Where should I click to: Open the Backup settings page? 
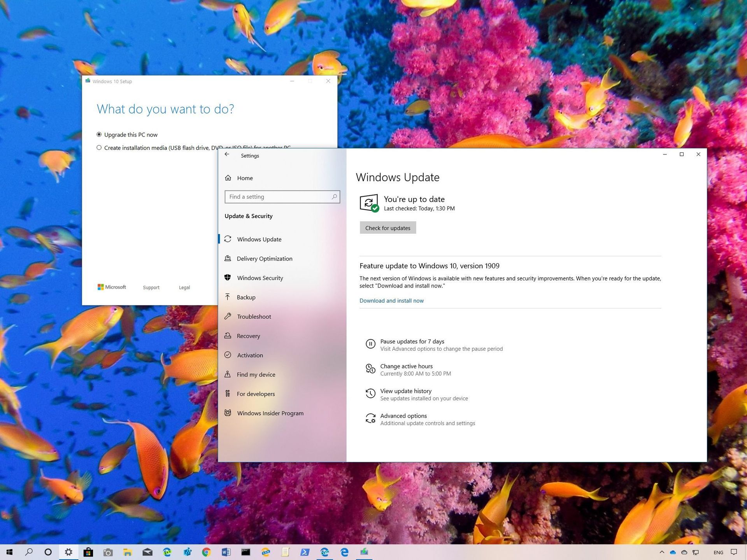pyautogui.click(x=245, y=297)
